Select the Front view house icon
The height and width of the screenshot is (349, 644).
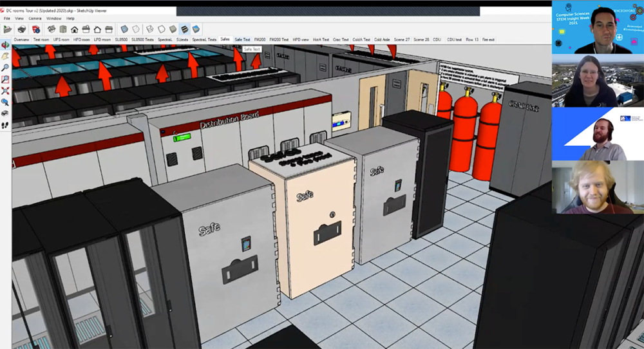74,29
